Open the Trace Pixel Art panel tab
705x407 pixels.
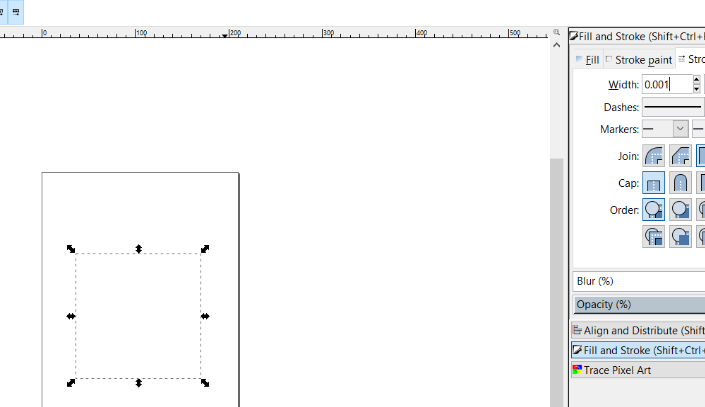638,370
